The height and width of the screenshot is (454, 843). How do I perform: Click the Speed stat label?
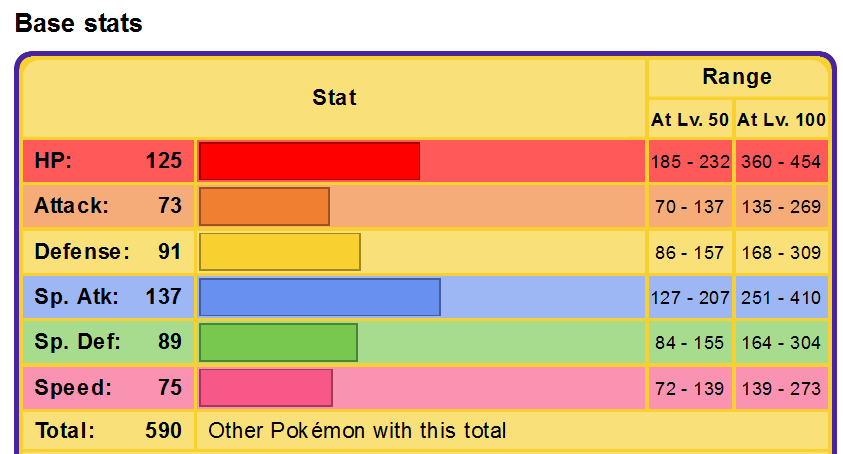[x=73, y=388]
